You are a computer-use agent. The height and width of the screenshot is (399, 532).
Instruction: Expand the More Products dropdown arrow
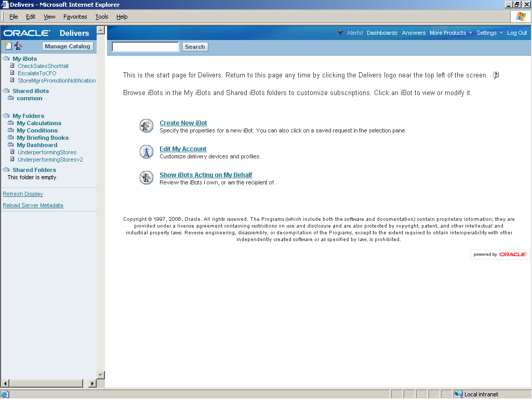(x=470, y=33)
